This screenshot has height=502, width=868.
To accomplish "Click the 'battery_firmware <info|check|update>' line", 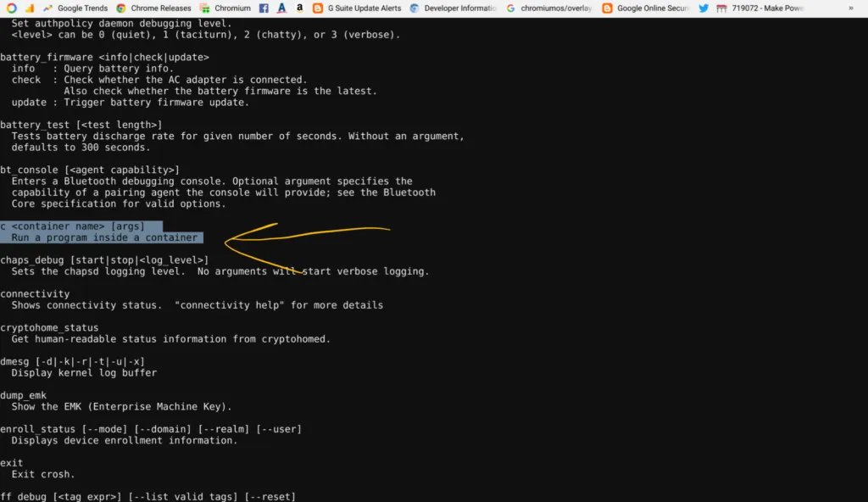I will [104, 57].
